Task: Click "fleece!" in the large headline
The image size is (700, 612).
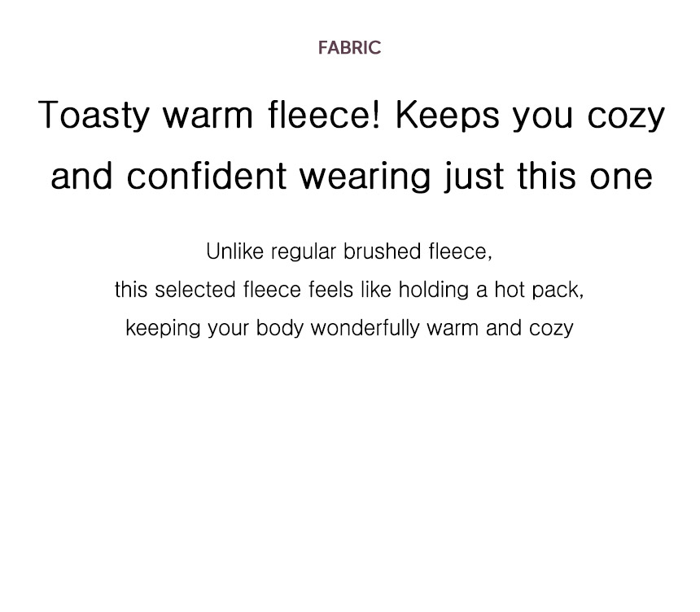Action: (x=323, y=116)
